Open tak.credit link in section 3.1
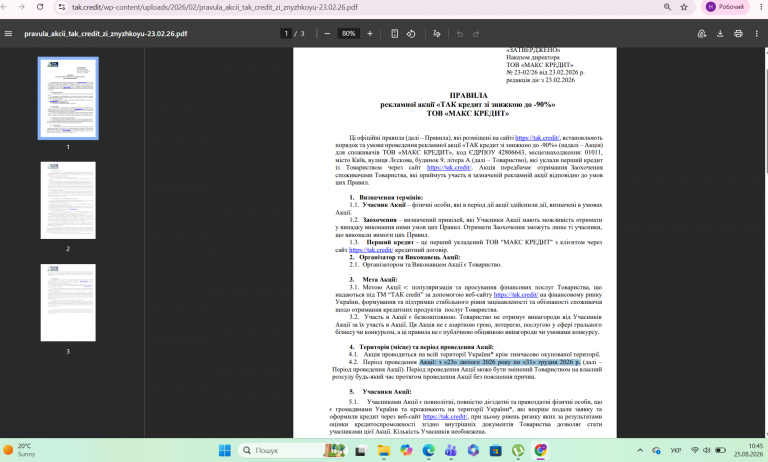This screenshot has height=462, width=768. pyautogui.click(x=516, y=295)
